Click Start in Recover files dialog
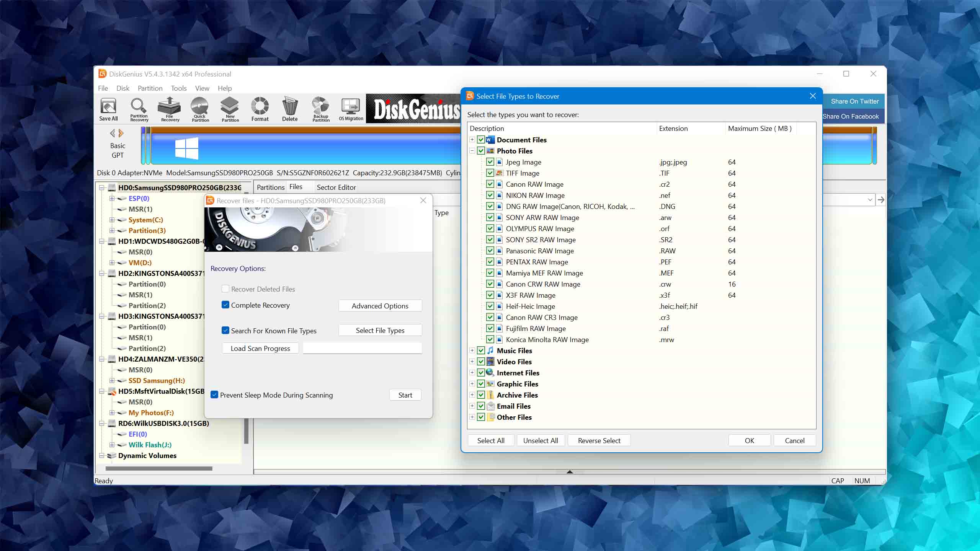 (x=405, y=395)
